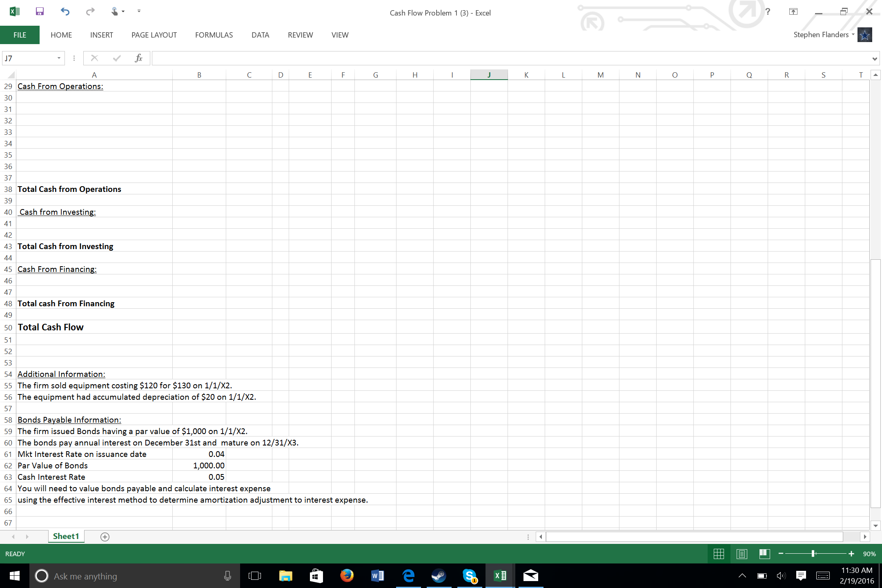This screenshot has width=882, height=588.
Task: Click cell containing 0.05 cash rate
Action: tap(199, 477)
